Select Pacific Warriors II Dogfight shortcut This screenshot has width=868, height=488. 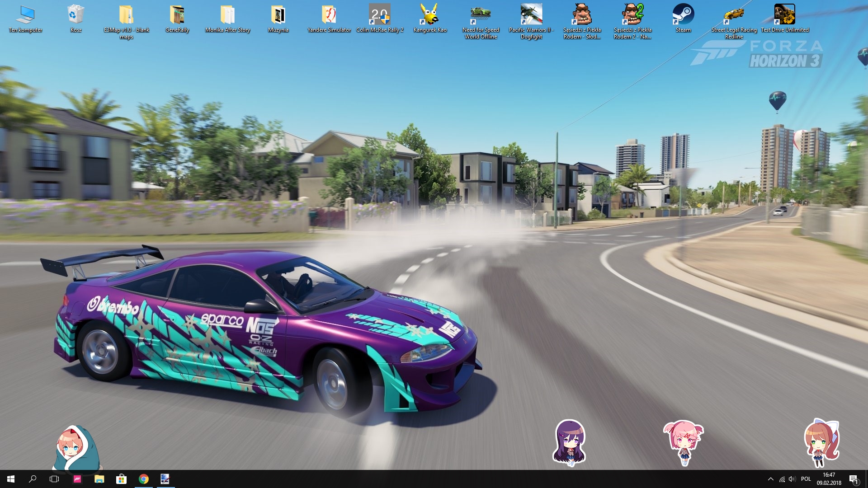(x=531, y=22)
